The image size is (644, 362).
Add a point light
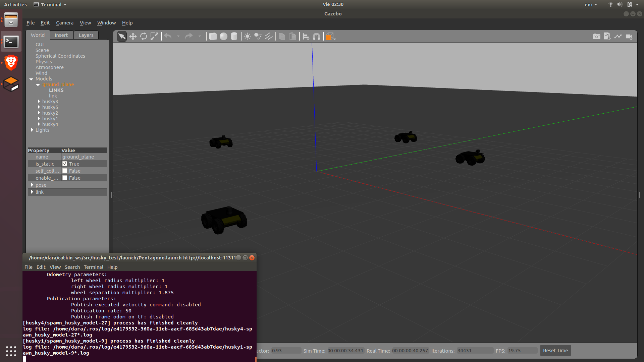coord(247,37)
